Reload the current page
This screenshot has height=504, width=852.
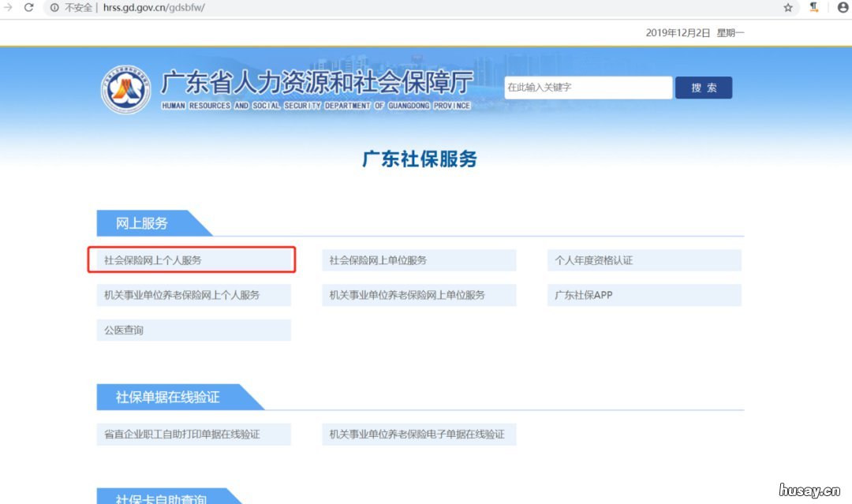pos(28,8)
